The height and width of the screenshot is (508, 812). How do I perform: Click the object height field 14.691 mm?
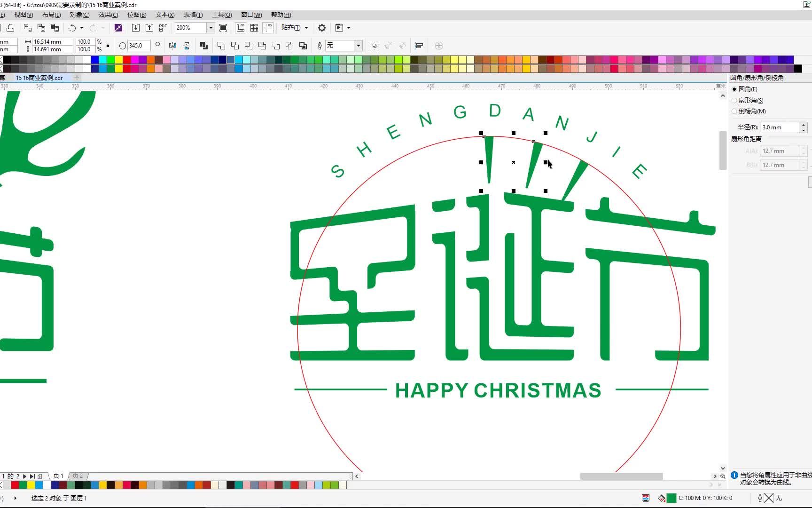point(53,49)
